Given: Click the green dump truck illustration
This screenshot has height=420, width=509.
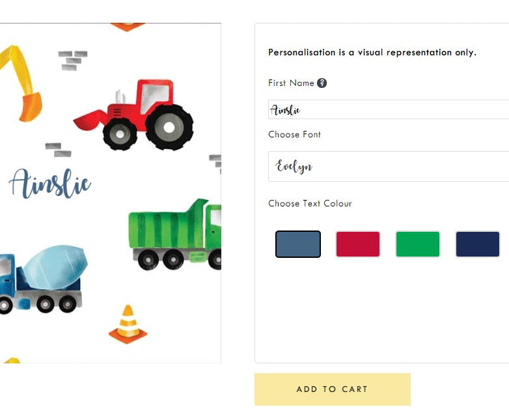Looking at the screenshot, I should (175, 234).
